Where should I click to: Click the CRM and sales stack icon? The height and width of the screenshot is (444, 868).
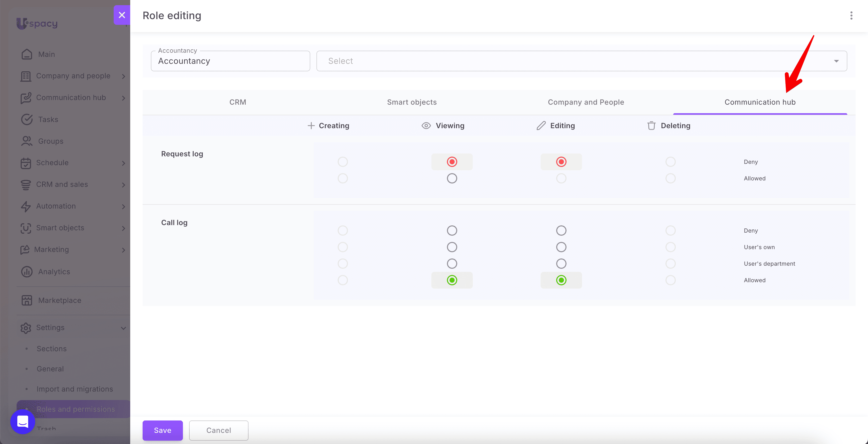click(26, 185)
